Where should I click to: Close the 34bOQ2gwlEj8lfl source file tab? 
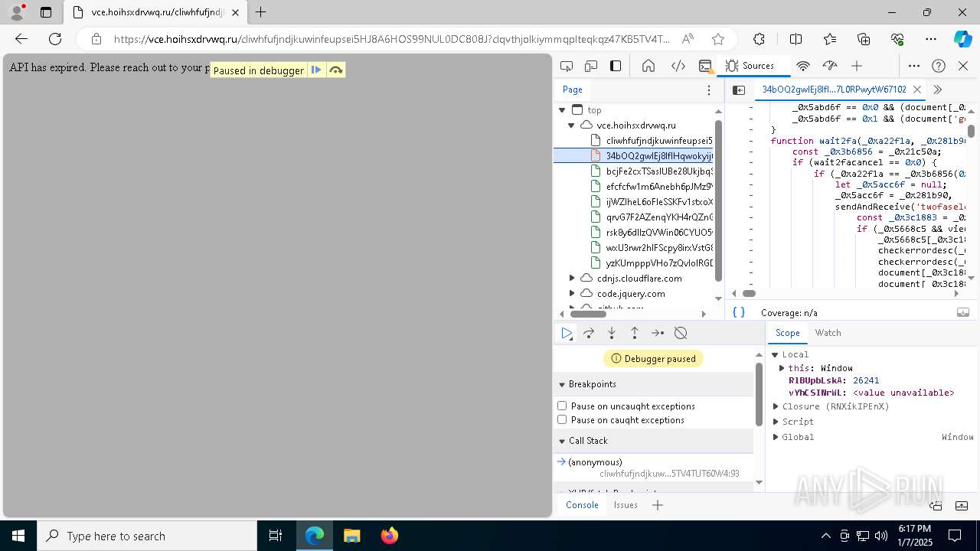pos(916,90)
